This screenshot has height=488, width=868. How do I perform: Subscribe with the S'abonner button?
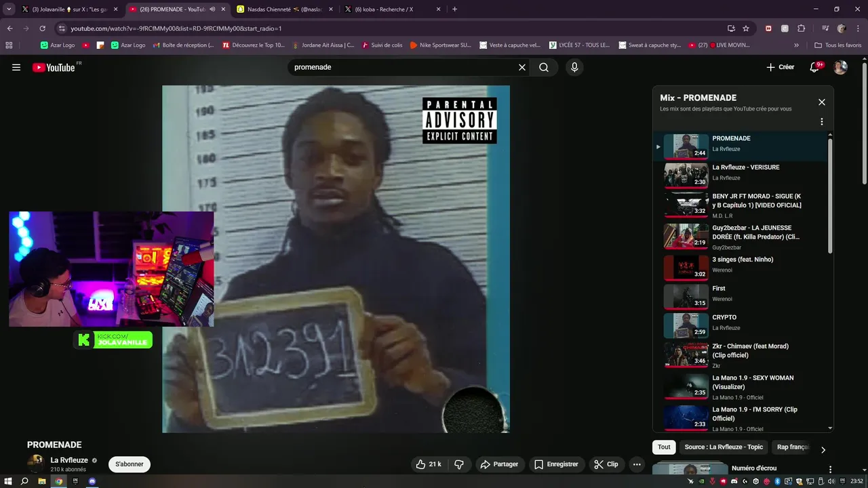coord(130,464)
